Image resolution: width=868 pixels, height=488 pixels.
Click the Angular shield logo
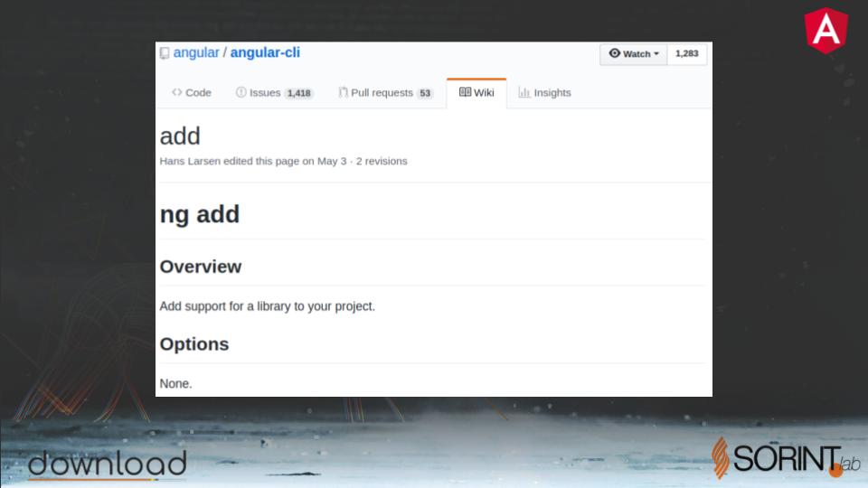click(826, 31)
